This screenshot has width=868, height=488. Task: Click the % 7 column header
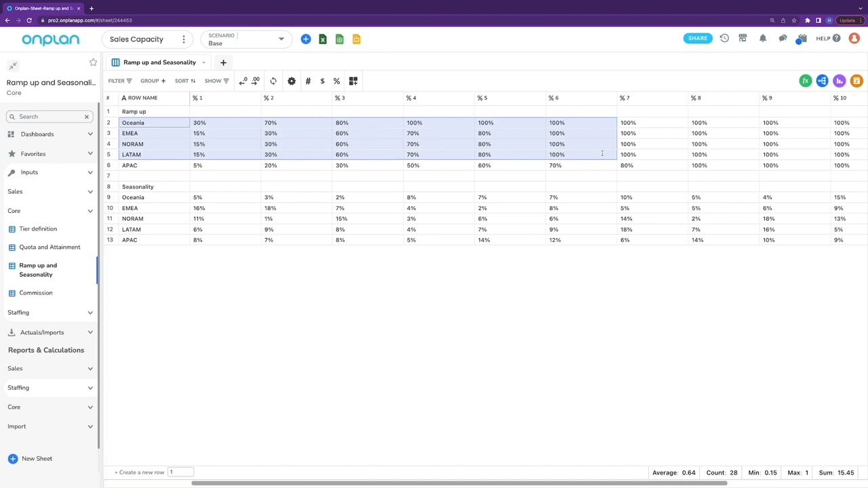click(652, 98)
